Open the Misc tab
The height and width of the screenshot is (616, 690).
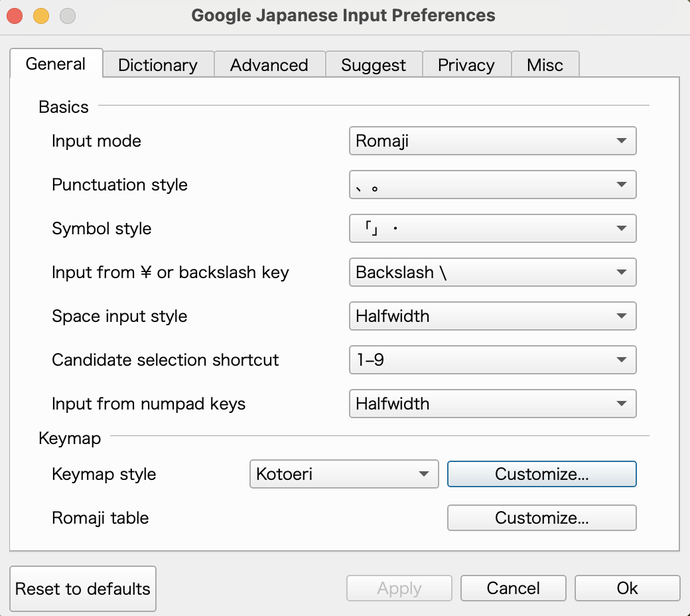coord(545,65)
